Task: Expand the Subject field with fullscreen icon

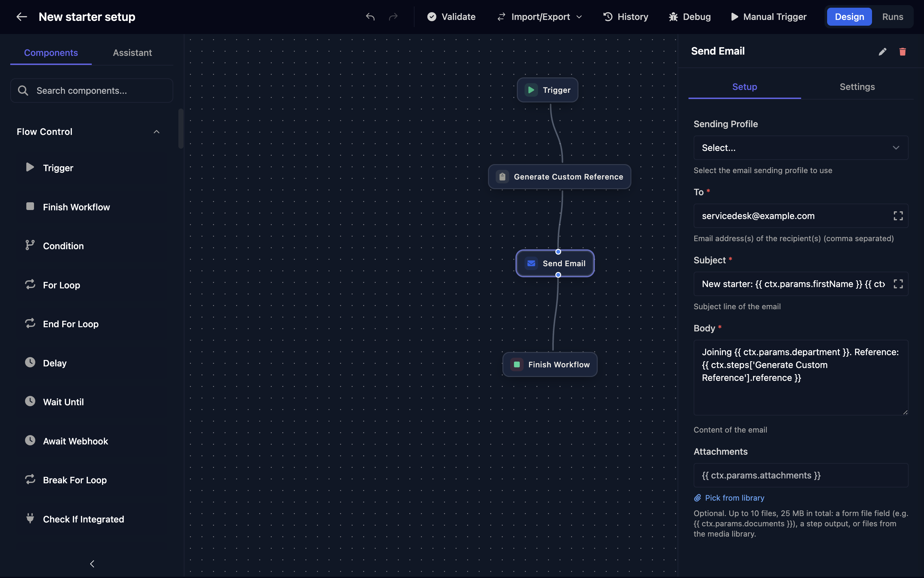Action: pos(898,284)
